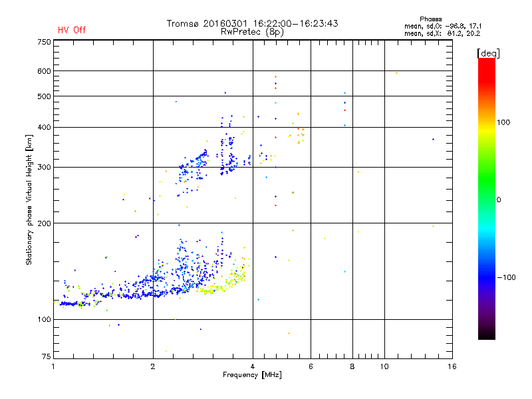Click the "Phases" header text

[x=430, y=19]
